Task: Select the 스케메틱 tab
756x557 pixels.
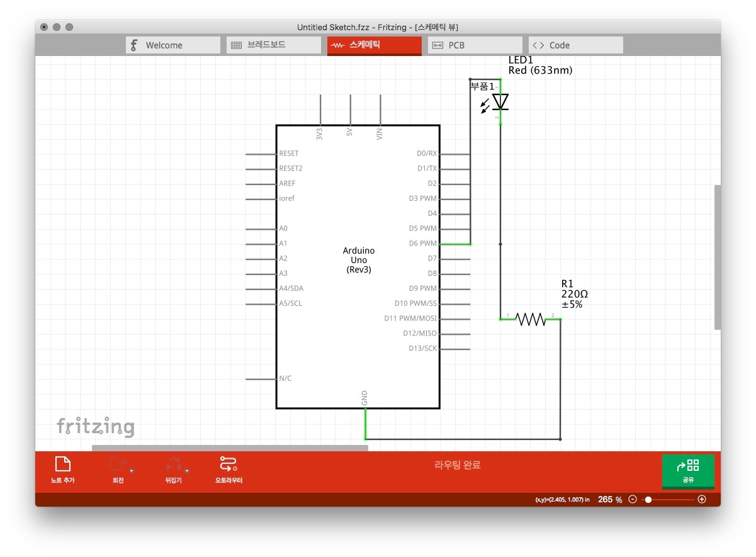Action: [x=375, y=45]
